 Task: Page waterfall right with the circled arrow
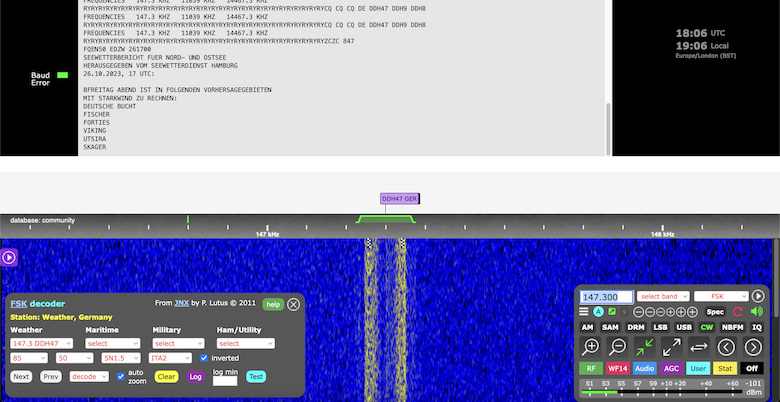(x=753, y=347)
